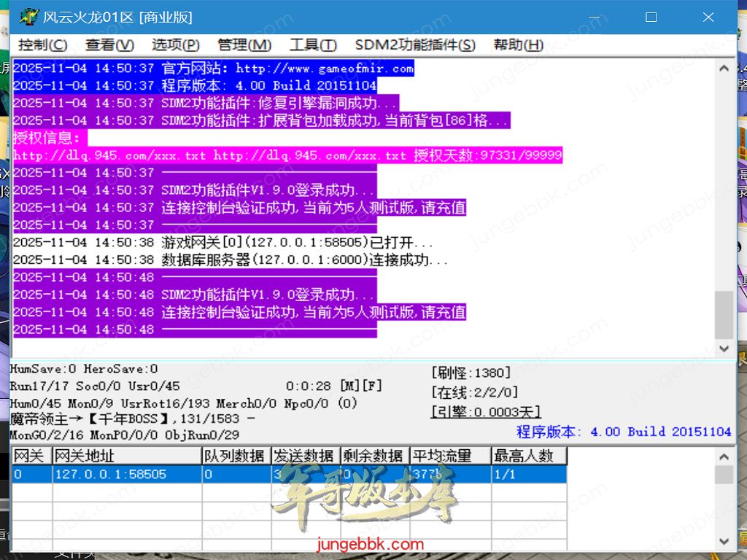Click the gateway table scroll-down arrow
Image resolution: width=747 pixels, height=560 pixels.
pos(724,541)
